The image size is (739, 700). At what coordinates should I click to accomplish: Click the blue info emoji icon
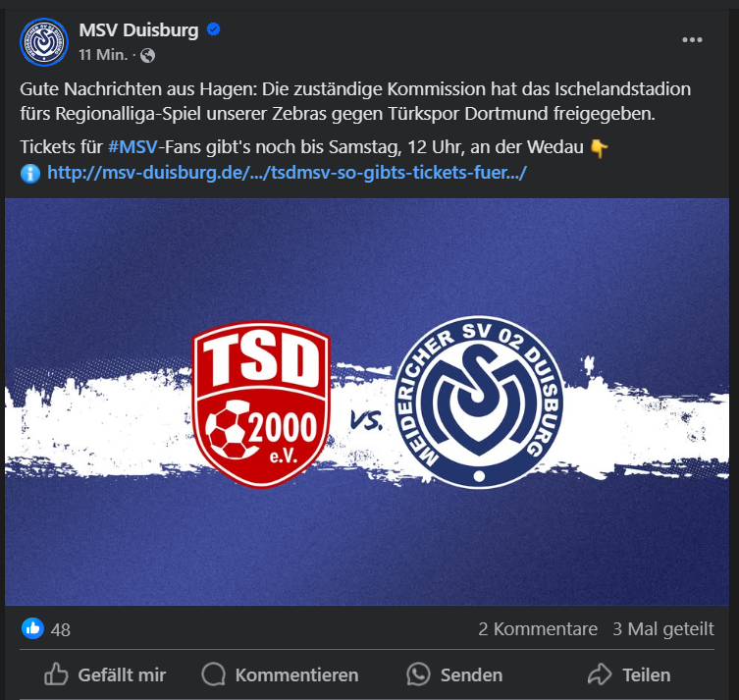(x=30, y=174)
